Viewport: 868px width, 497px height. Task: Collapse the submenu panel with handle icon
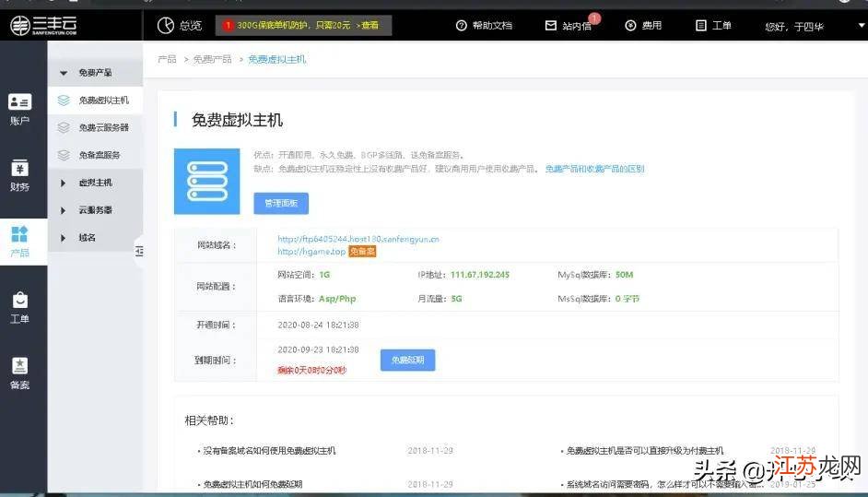pos(139,252)
